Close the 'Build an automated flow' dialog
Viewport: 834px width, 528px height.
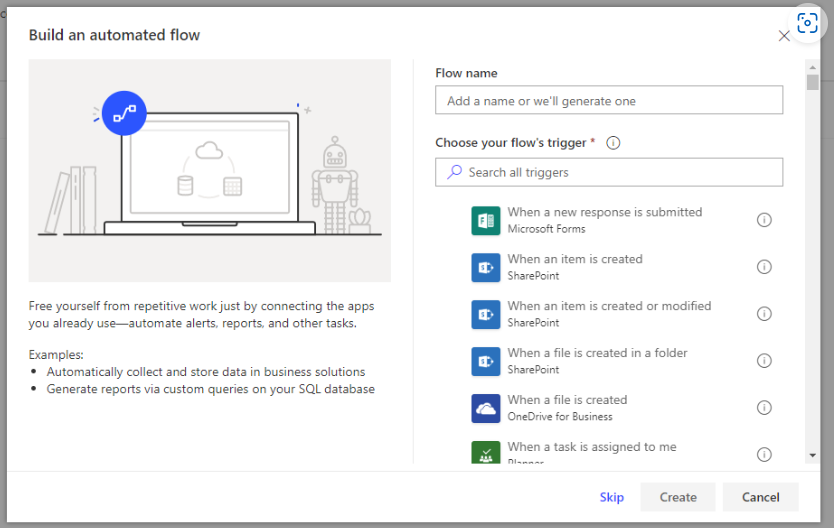coord(783,36)
